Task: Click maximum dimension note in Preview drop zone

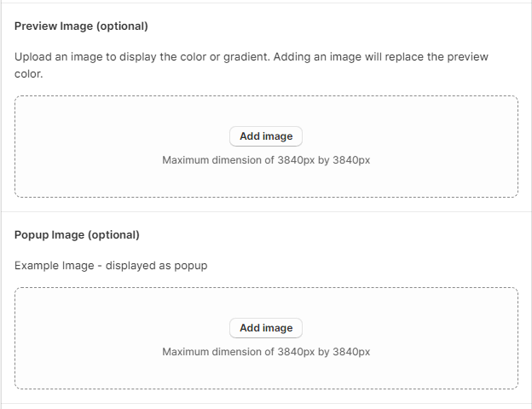Action: 266,160
